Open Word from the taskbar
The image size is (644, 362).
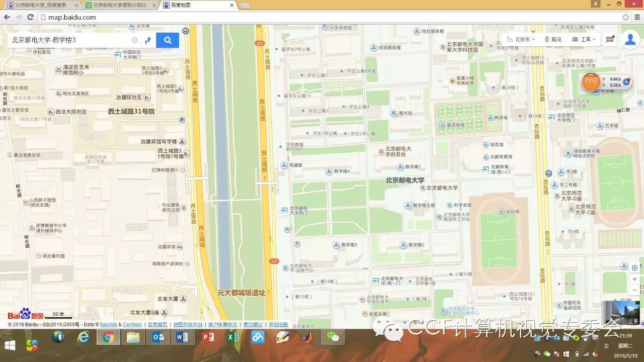183,338
